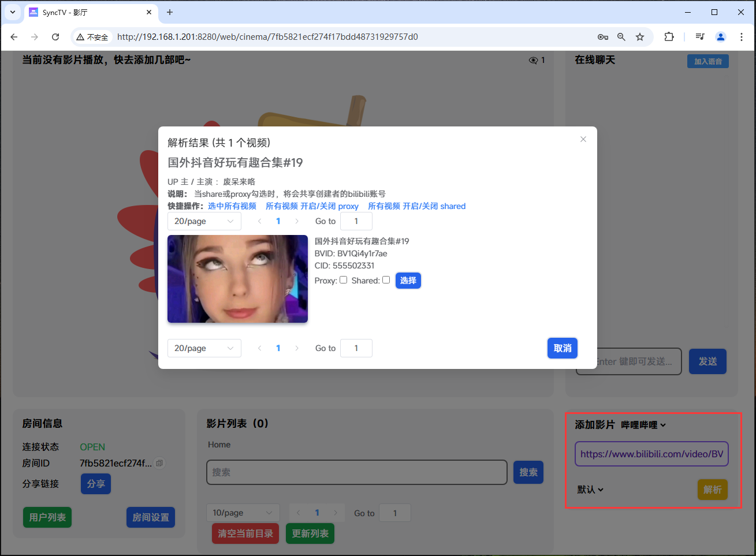756x556 pixels.
Task: Enable the Proxy checkbox for the video
Action: pyautogui.click(x=343, y=279)
